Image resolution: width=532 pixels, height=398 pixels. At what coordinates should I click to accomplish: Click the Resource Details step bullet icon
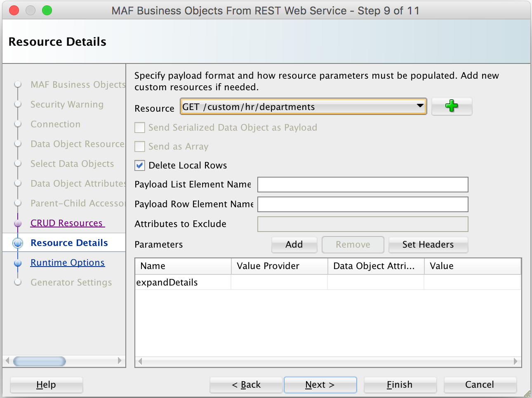pos(18,243)
